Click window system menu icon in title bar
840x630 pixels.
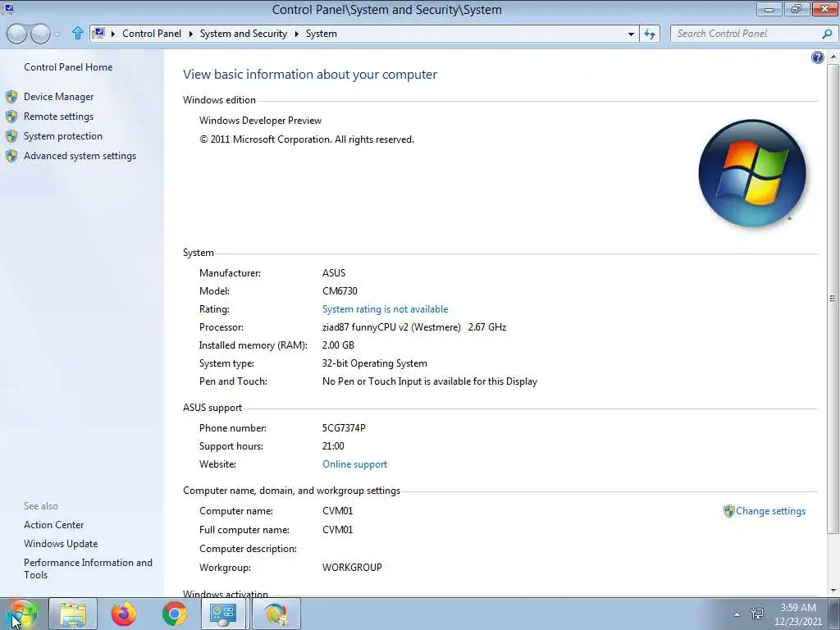pyautogui.click(x=7, y=8)
